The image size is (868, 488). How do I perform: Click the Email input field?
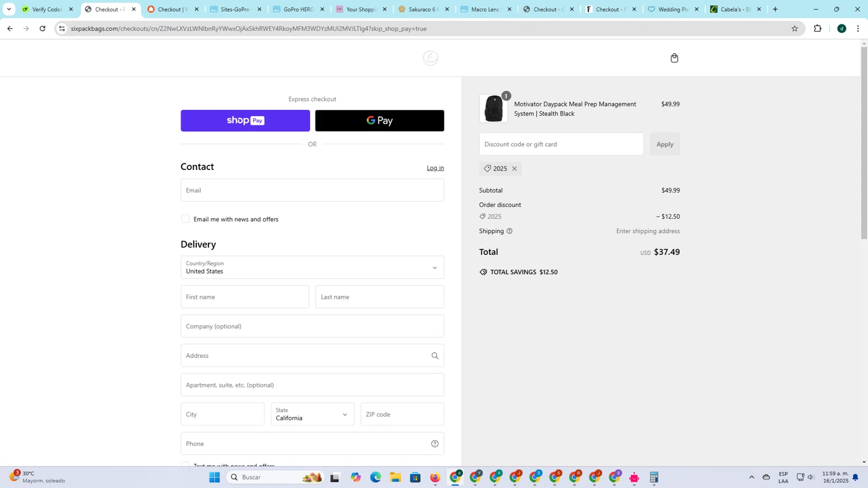[x=312, y=190]
